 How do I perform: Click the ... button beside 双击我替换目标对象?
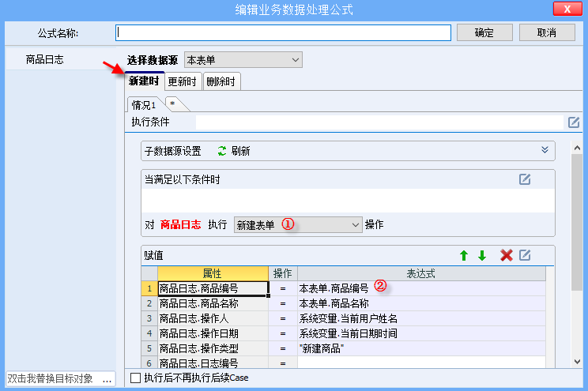point(107,378)
